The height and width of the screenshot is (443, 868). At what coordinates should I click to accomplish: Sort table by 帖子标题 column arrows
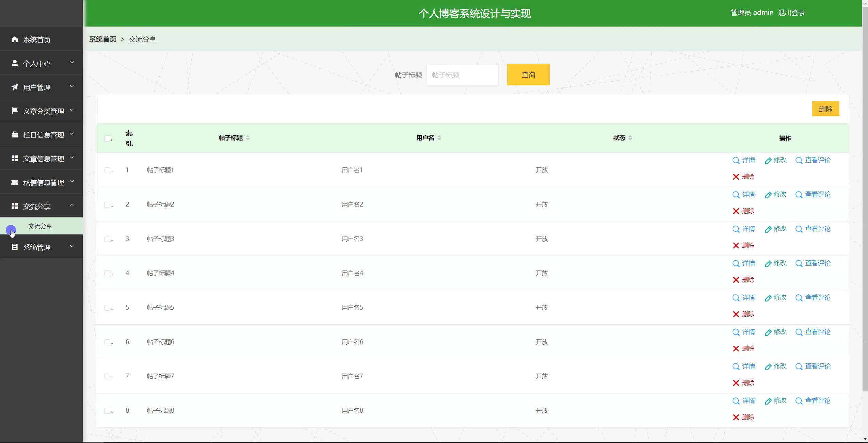pyautogui.click(x=248, y=138)
